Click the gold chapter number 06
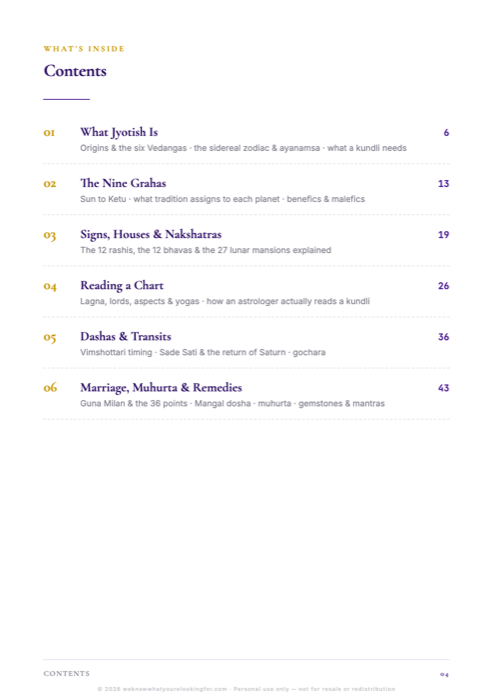 tap(50, 388)
